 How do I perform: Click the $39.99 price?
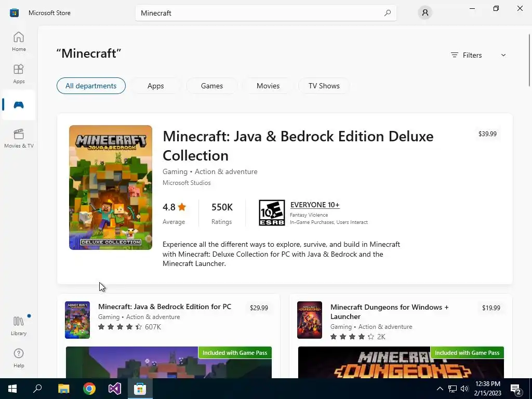click(487, 134)
